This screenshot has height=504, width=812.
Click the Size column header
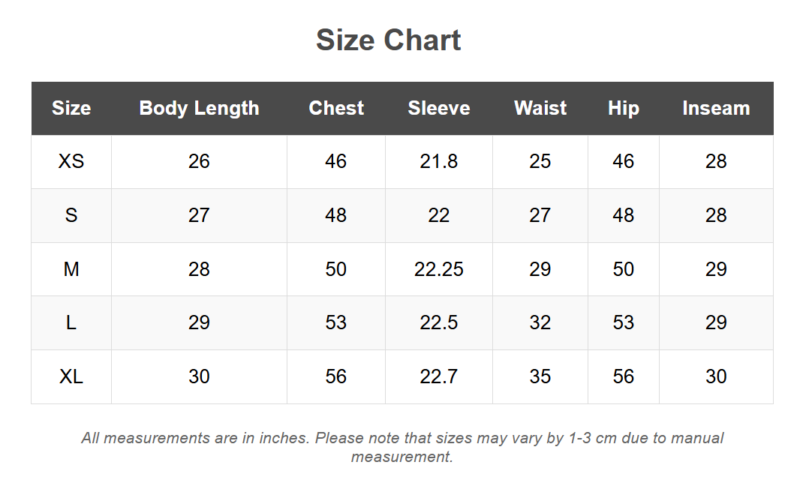pyautogui.click(x=71, y=108)
